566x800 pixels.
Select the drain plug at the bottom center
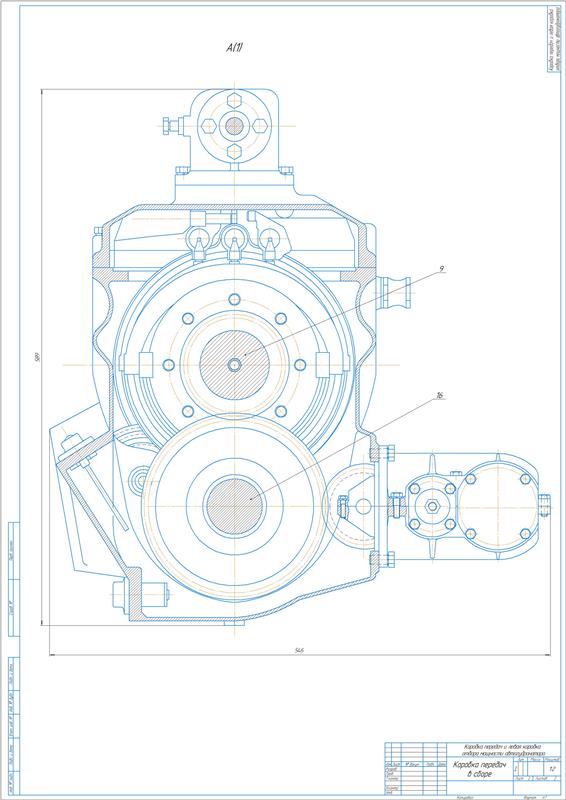click(234, 623)
